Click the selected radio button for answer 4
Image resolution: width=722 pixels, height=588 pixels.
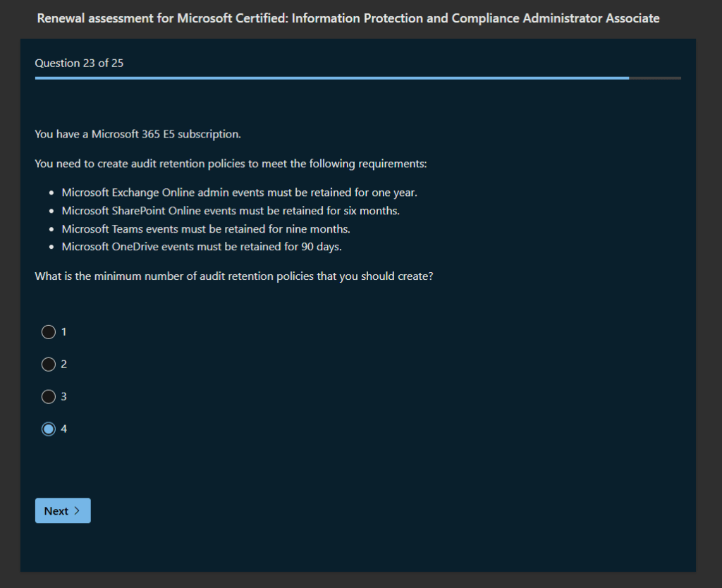48,429
